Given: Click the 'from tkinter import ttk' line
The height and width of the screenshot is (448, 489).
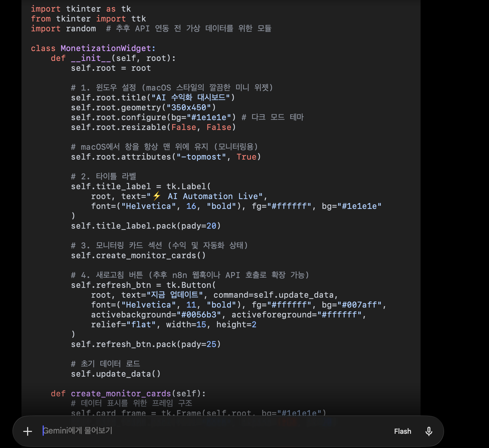Looking at the screenshot, I should point(88,19).
